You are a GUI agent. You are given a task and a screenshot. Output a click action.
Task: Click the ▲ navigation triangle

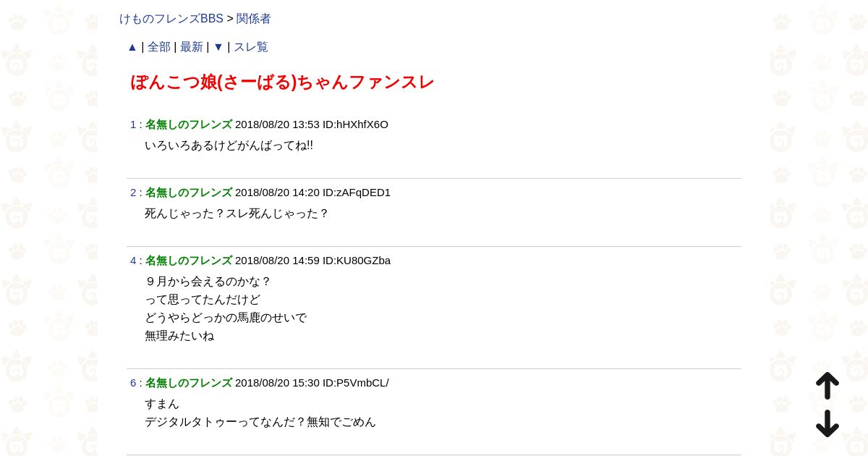coord(132,47)
